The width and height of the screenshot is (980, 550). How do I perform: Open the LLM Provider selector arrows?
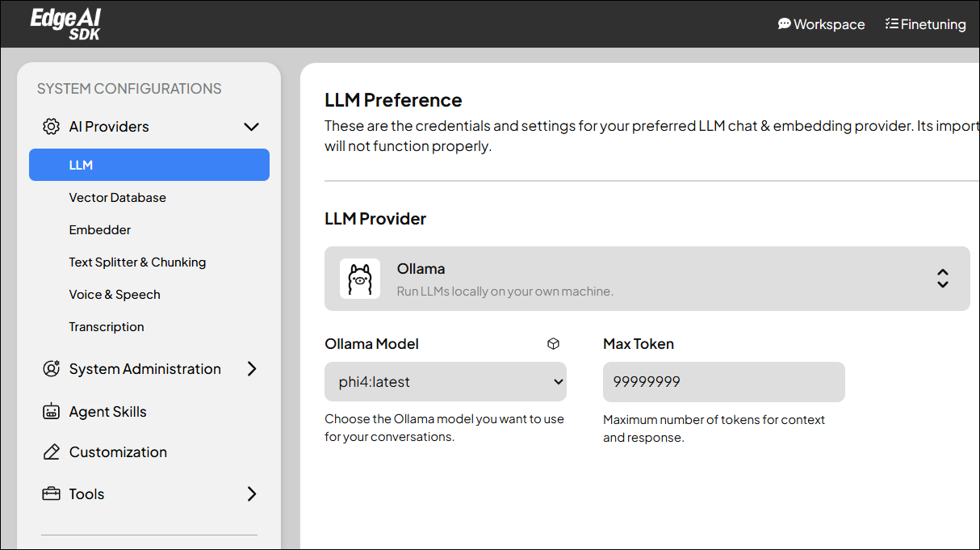pyautogui.click(x=942, y=279)
